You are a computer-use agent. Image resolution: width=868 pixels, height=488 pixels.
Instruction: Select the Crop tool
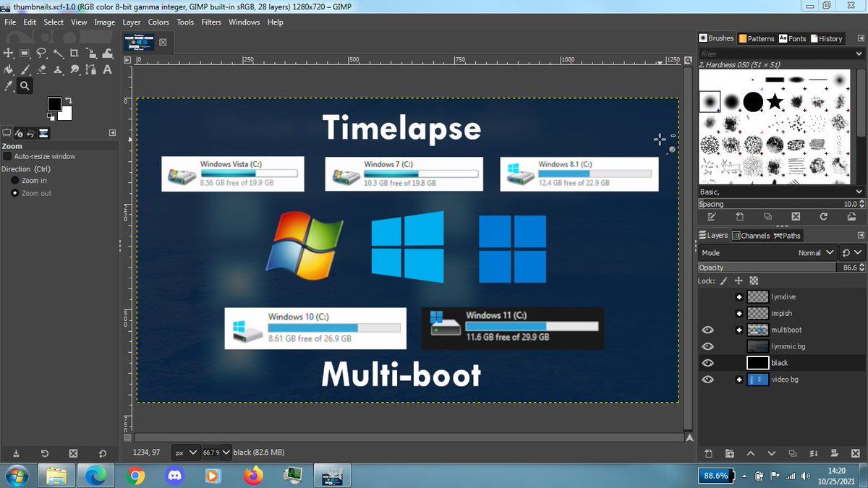click(74, 53)
